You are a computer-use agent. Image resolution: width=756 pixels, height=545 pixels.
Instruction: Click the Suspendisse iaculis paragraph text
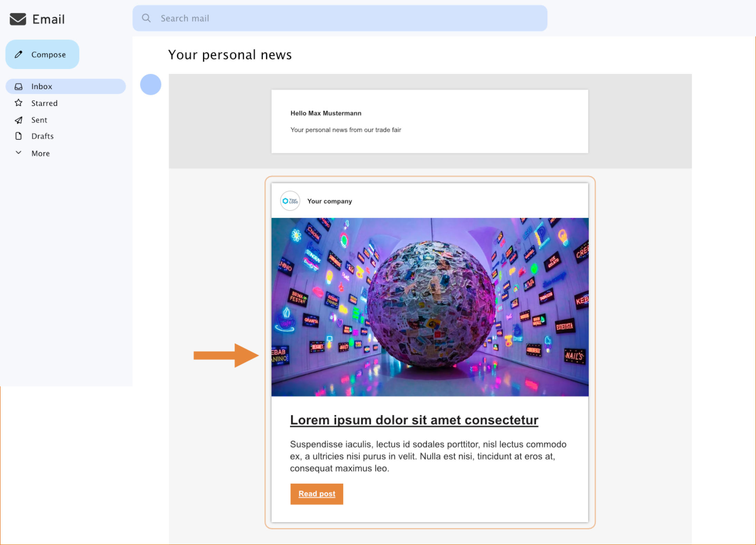point(428,456)
